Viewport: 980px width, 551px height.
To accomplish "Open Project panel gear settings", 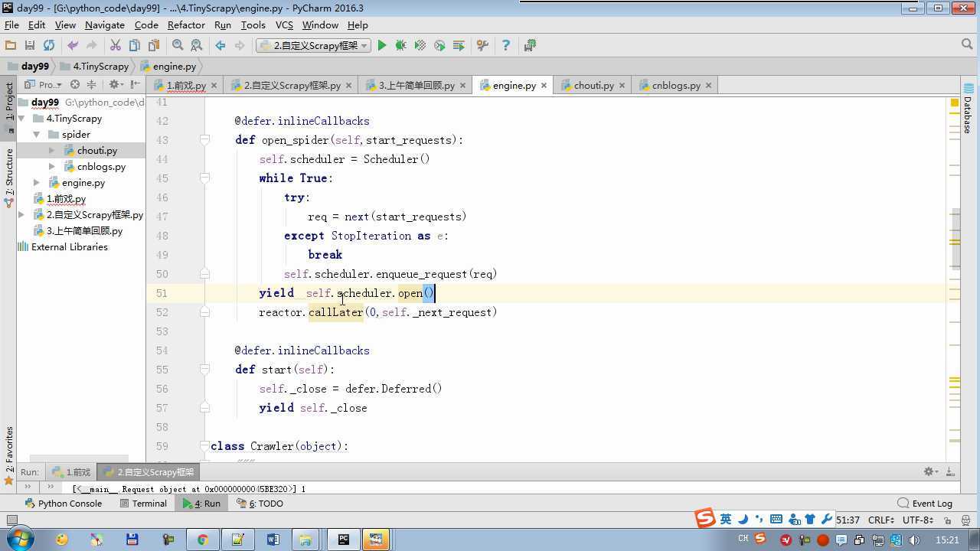I will pyautogui.click(x=115, y=85).
